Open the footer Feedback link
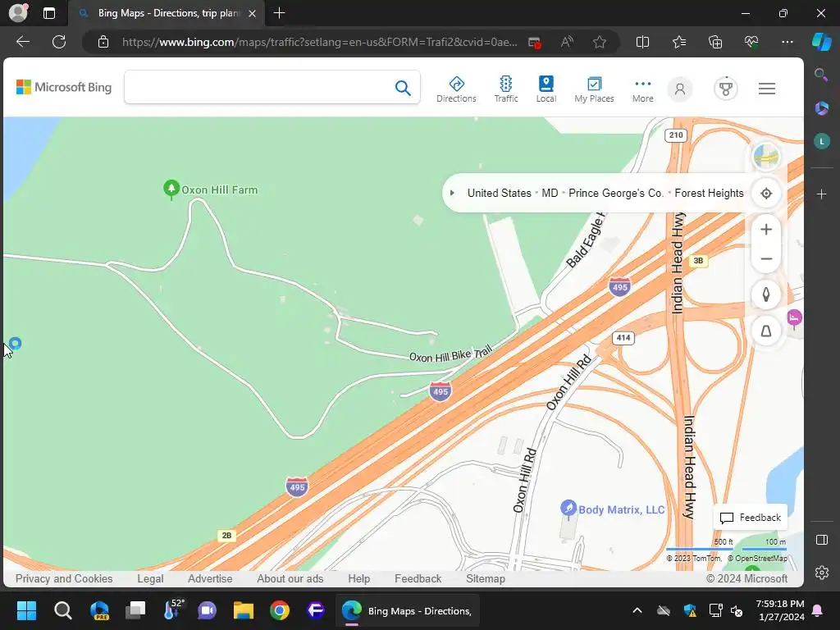The height and width of the screenshot is (630, 840). pyautogui.click(x=418, y=578)
